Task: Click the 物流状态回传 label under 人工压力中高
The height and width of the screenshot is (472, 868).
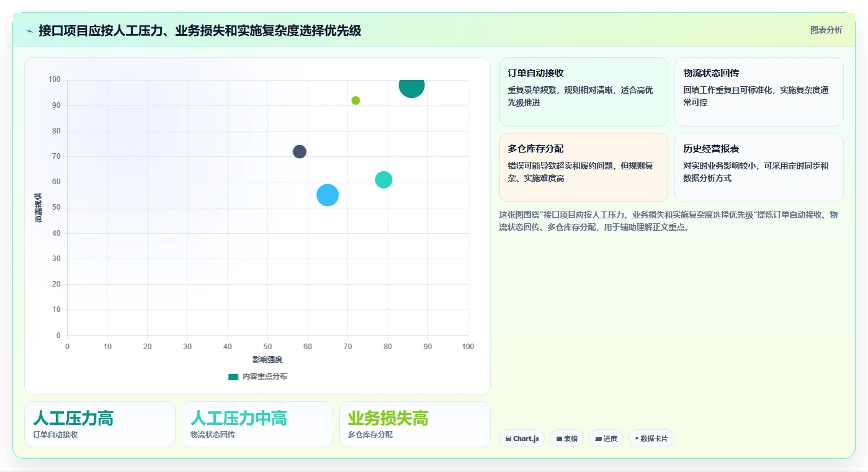Action: coord(213,435)
